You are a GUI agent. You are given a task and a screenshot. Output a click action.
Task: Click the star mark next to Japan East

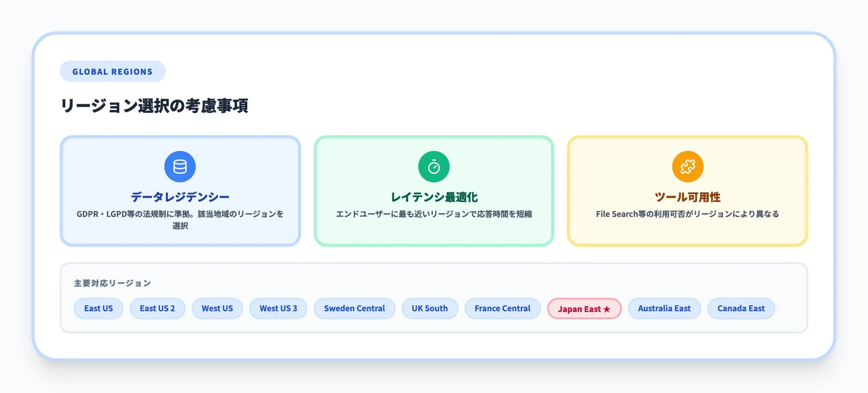point(607,309)
